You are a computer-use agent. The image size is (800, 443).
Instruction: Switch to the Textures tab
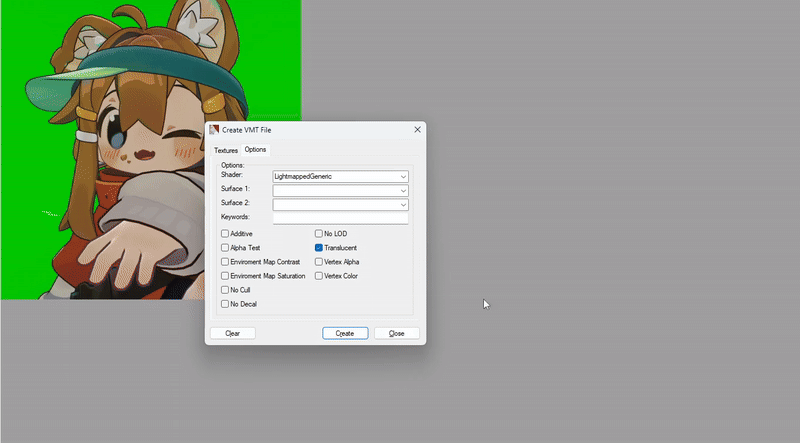(x=226, y=150)
